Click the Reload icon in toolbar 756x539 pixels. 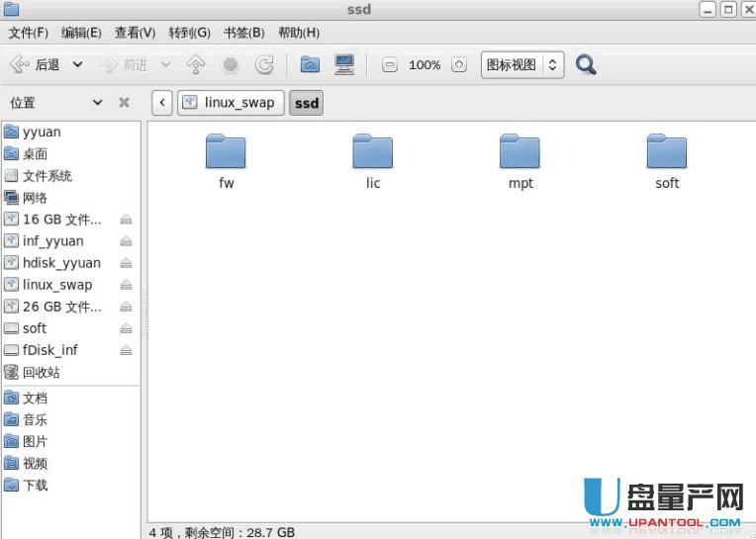click(x=264, y=65)
